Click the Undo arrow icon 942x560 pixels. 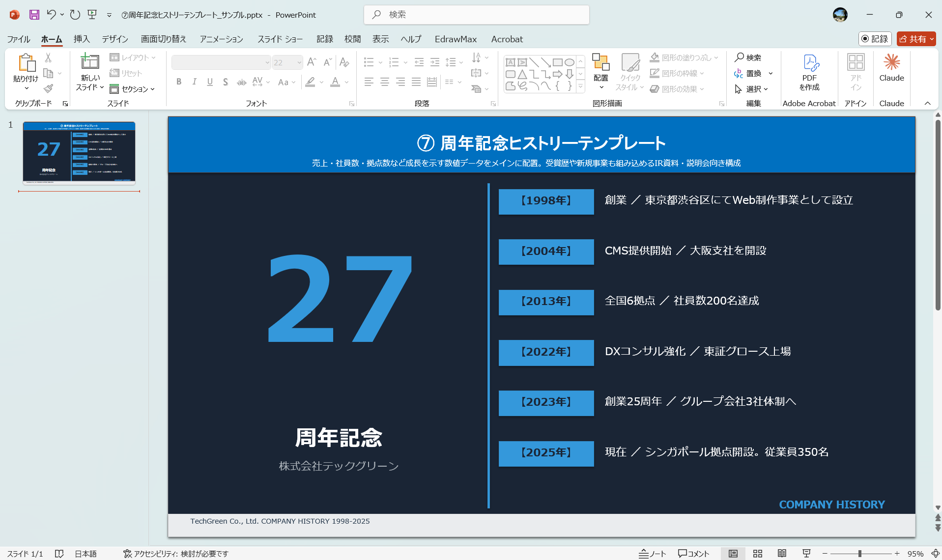[x=51, y=15]
